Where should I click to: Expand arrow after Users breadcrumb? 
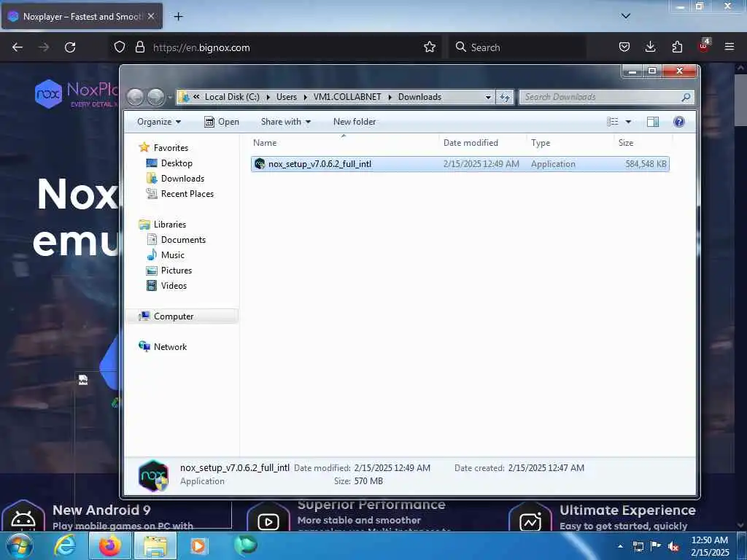point(306,97)
